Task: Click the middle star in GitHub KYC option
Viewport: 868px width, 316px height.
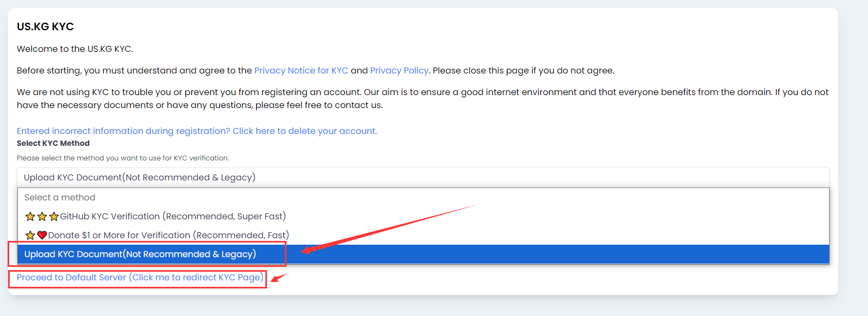Action: pos(42,217)
